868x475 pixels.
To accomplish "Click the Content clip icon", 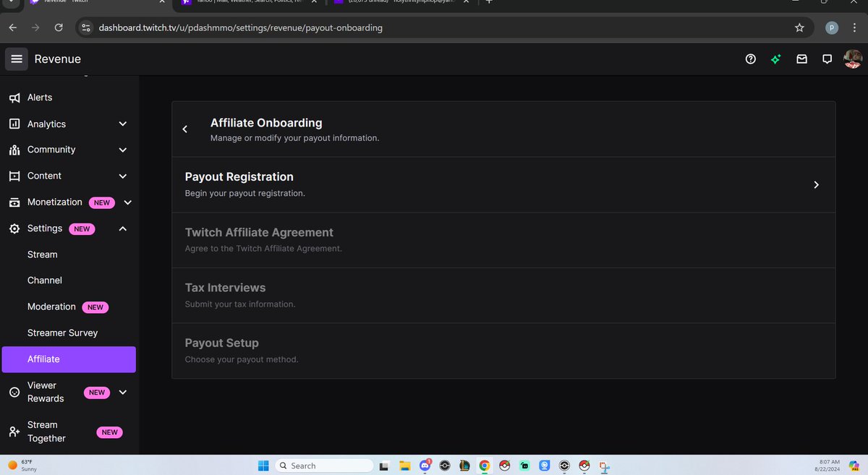I will click(14, 176).
